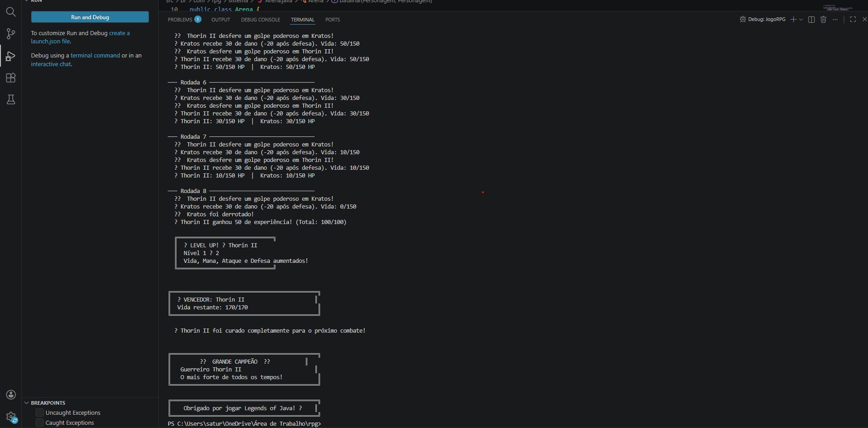Screen dimensions: 868x428
Task: Click the debug bug icon beside JogoRPG
Action: coord(743,19)
